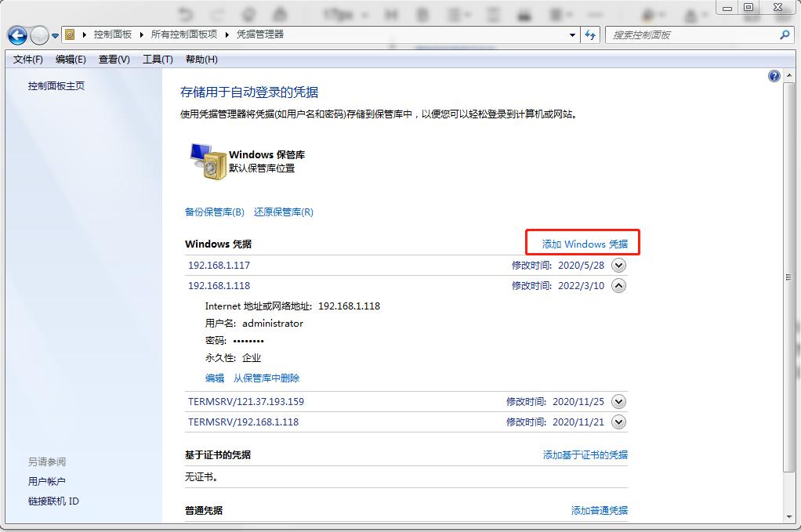The width and height of the screenshot is (801, 532).
Task: Click the blue help question mark icon
Action: [774, 76]
